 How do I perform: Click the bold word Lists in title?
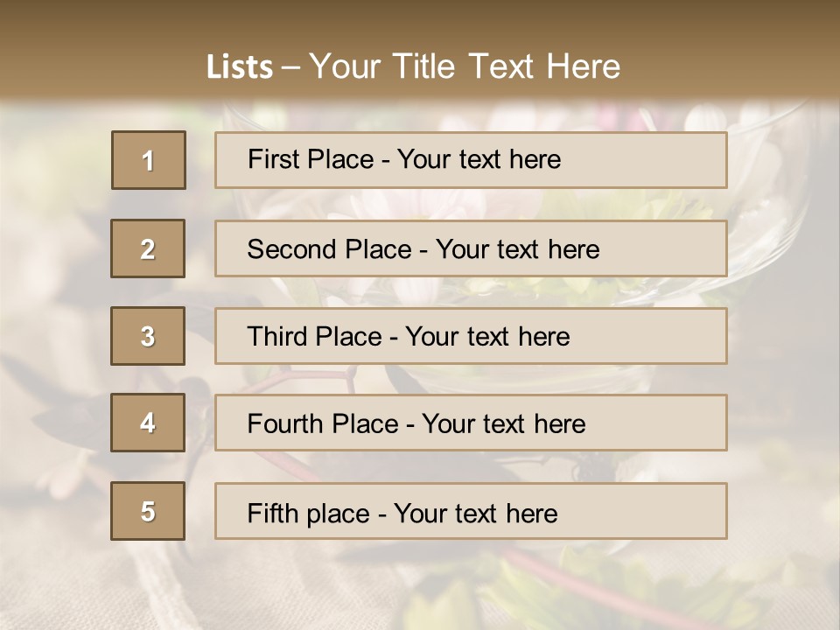[x=240, y=66]
